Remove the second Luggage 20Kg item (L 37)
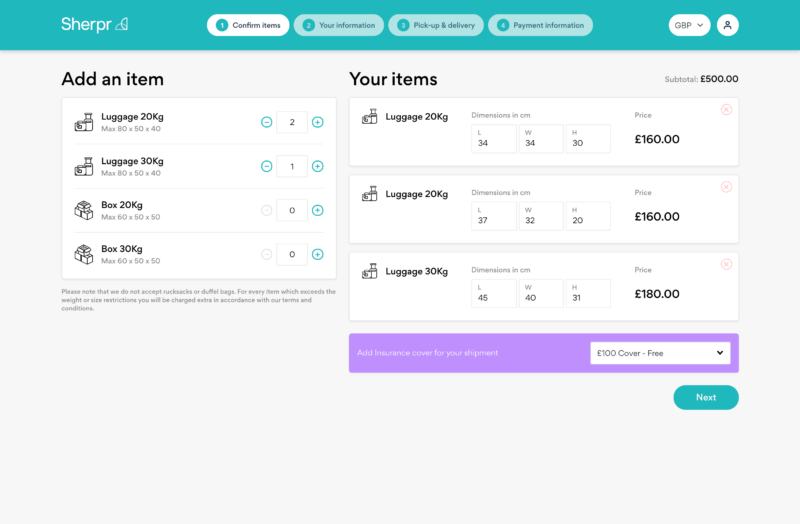The height and width of the screenshot is (524, 800). pos(726,187)
